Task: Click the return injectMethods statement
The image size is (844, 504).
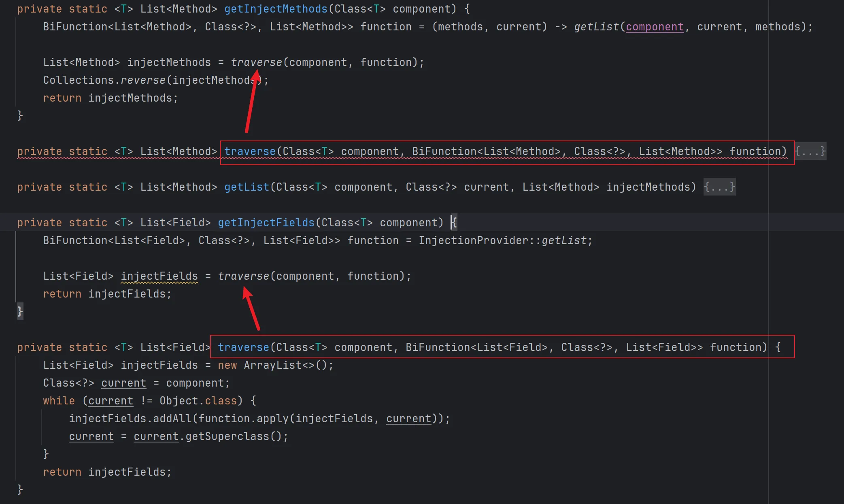Action: pos(110,98)
